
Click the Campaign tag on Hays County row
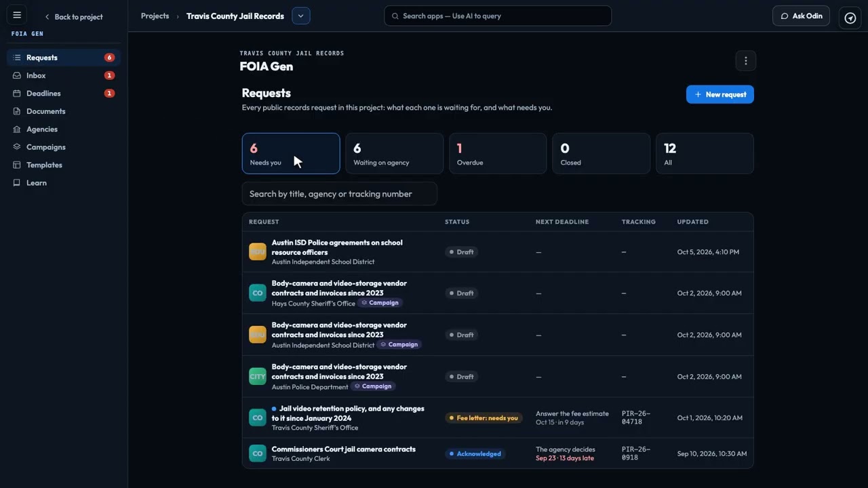click(x=380, y=303)
